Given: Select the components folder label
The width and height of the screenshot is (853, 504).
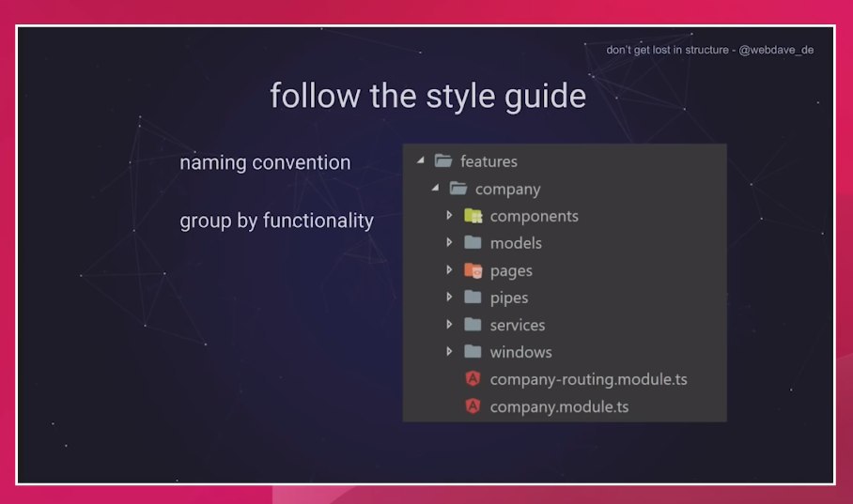Looking at the screenshot, I should (535, 217).
